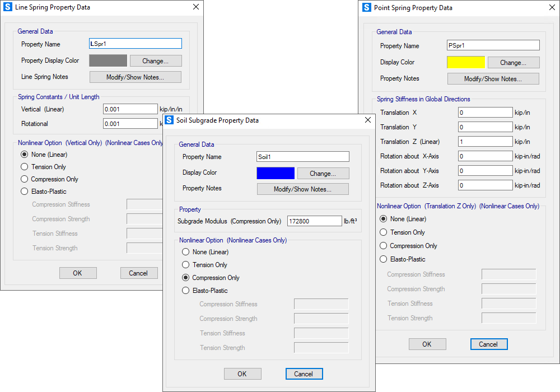Click the blue Display Color swatch
The image size is (560, 392).
276,174
